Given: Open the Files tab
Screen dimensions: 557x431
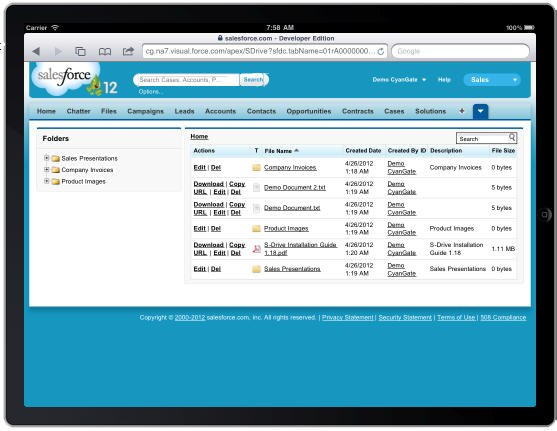Looking at the screenshot, I should [109, 111].
